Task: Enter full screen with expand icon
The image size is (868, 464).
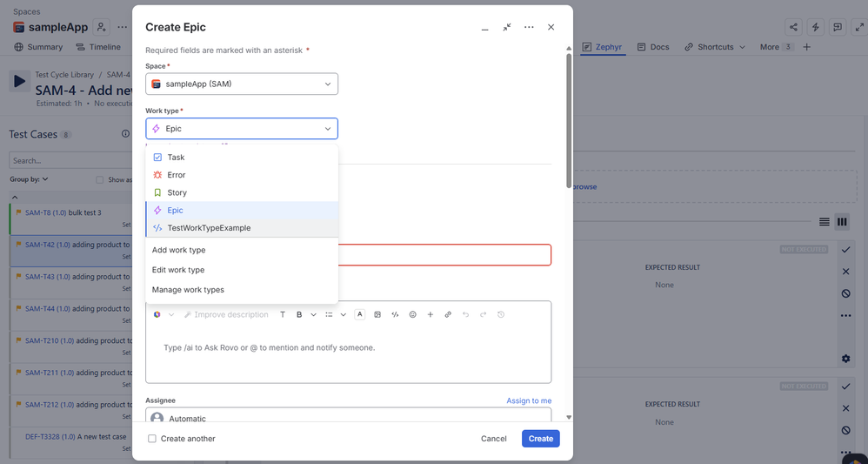Action: coord(859,27)
